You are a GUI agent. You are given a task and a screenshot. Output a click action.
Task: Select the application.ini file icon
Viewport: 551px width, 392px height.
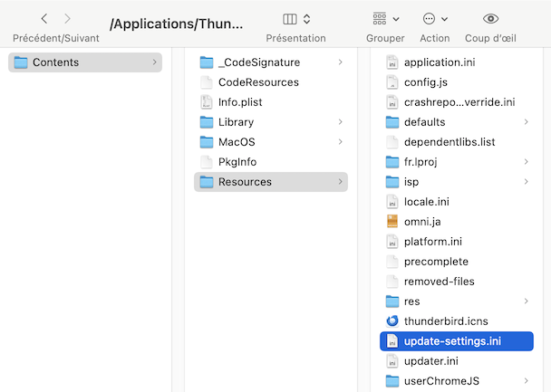(392, 62)
